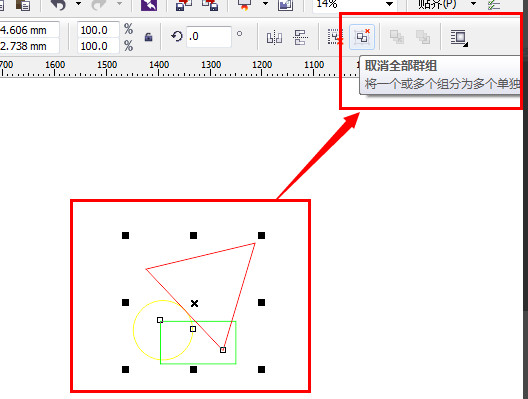Open the Wrap Text options icon
Image resolution: width=528 pixels, height=399 pixels.
coord(459,37)
